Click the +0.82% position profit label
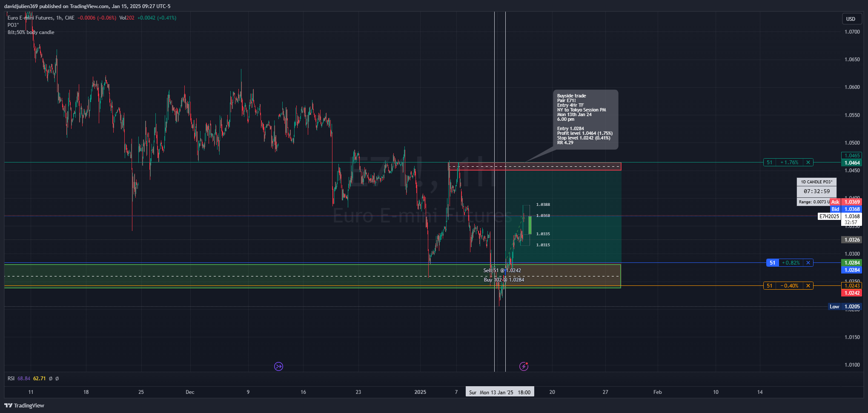Screen dimensions: 868x413 (x=791, y=263)
